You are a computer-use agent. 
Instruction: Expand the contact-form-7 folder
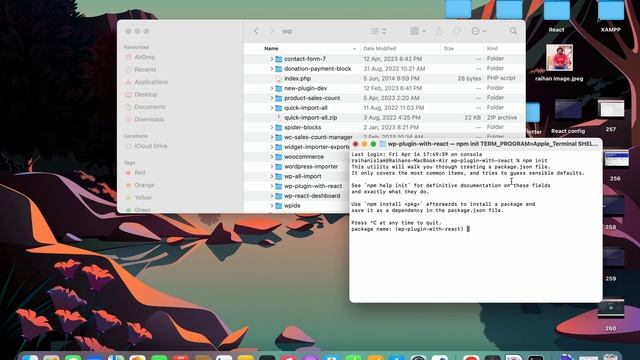(x=271, y=59)
